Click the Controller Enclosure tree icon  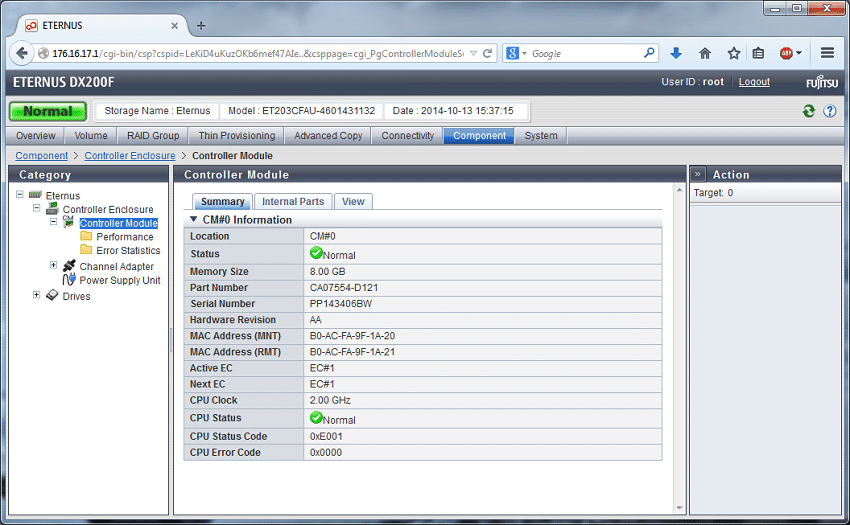(53, 209)
